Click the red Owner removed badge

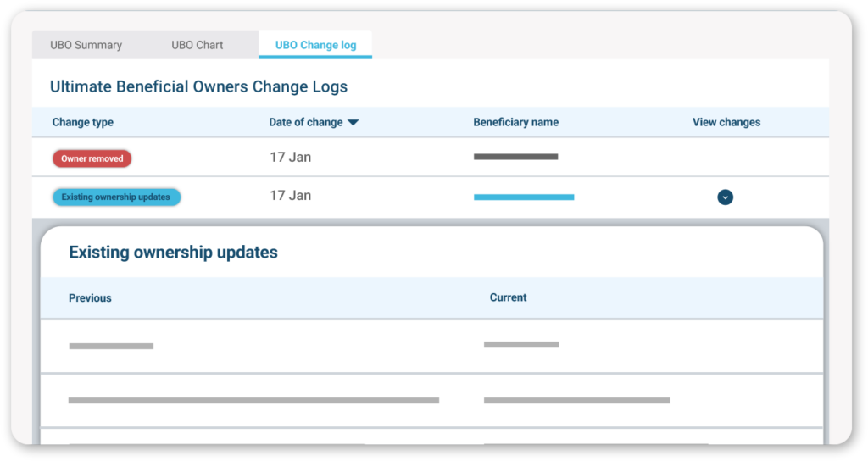click(x=92, y=158)
